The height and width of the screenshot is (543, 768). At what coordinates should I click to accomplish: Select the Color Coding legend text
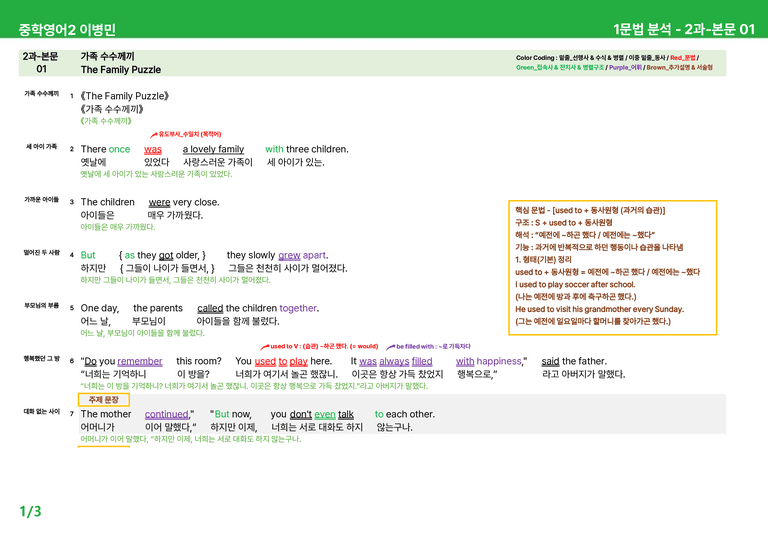click(614, 63)
